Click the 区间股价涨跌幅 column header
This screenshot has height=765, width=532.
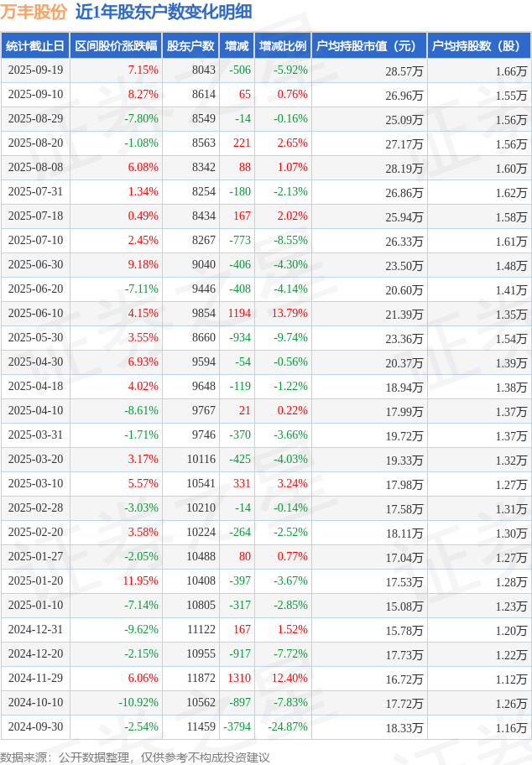115,46
